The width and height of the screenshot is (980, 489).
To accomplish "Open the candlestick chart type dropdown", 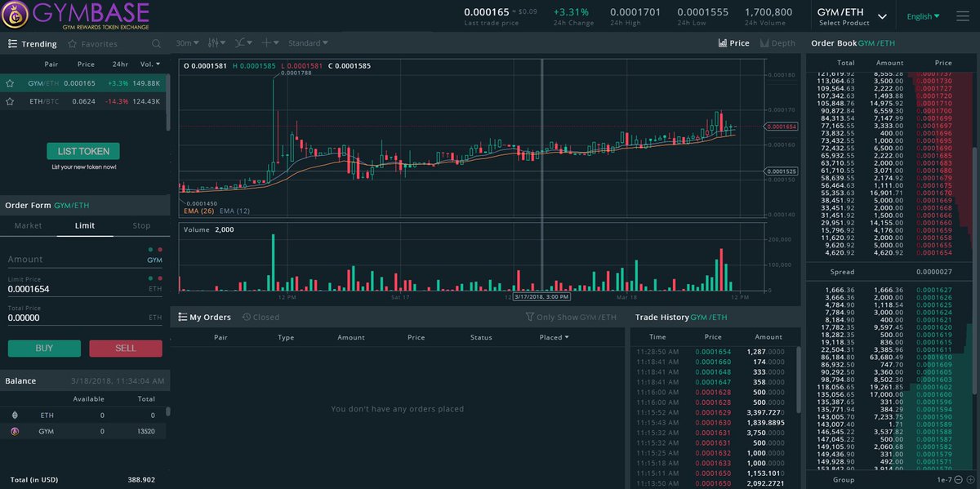I will coord(216,43).
